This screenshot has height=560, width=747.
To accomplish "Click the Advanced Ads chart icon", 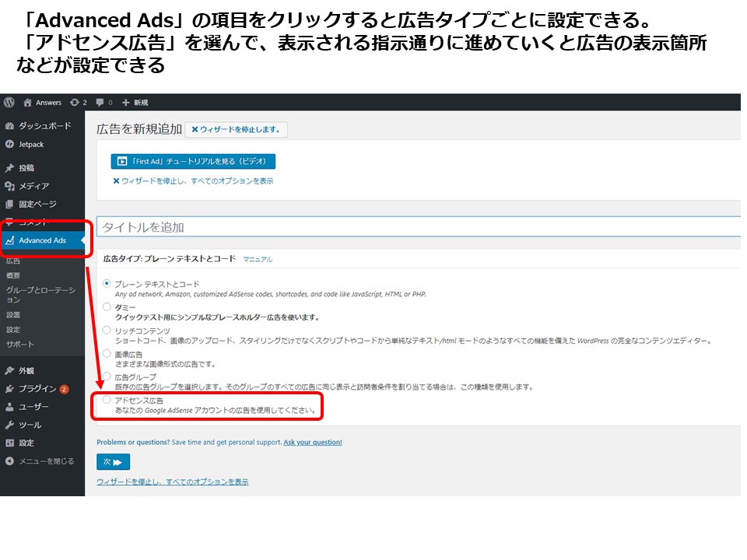I will (x=9, y=240).
